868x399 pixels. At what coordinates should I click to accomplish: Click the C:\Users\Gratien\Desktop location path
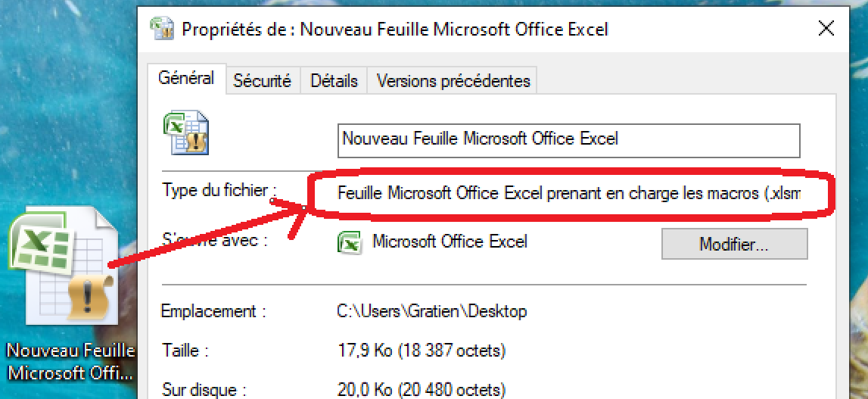(431, 311)
